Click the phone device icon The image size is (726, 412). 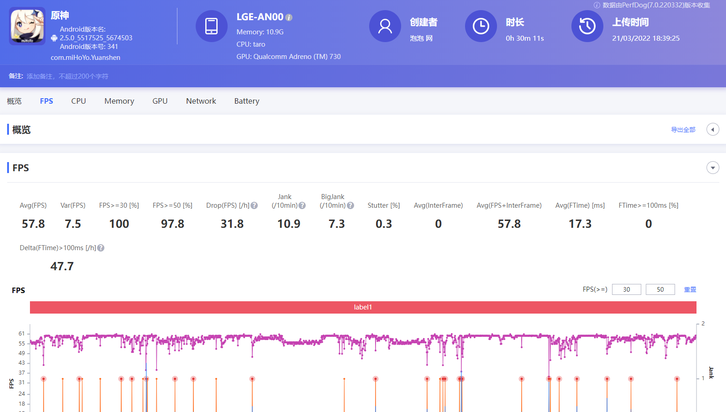pyautogui.click(x=211, y=27)
